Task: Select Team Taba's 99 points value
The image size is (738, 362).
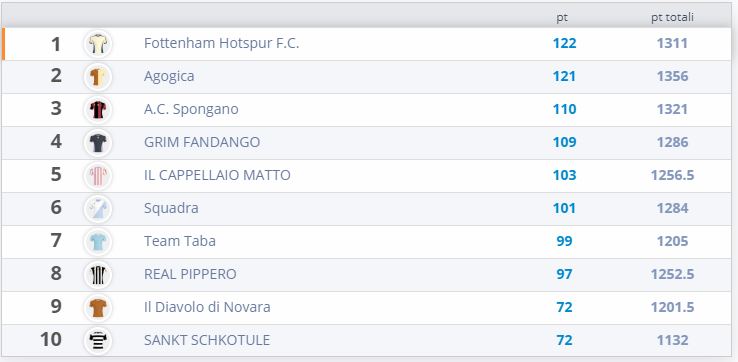Action: click(x=564, y=241)
